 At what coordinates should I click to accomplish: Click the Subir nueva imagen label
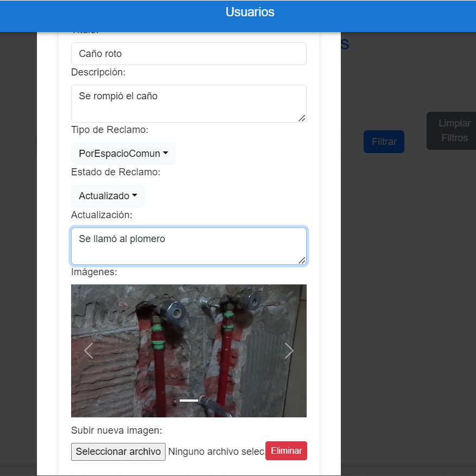pyautogui.click(x=117, y=430)
